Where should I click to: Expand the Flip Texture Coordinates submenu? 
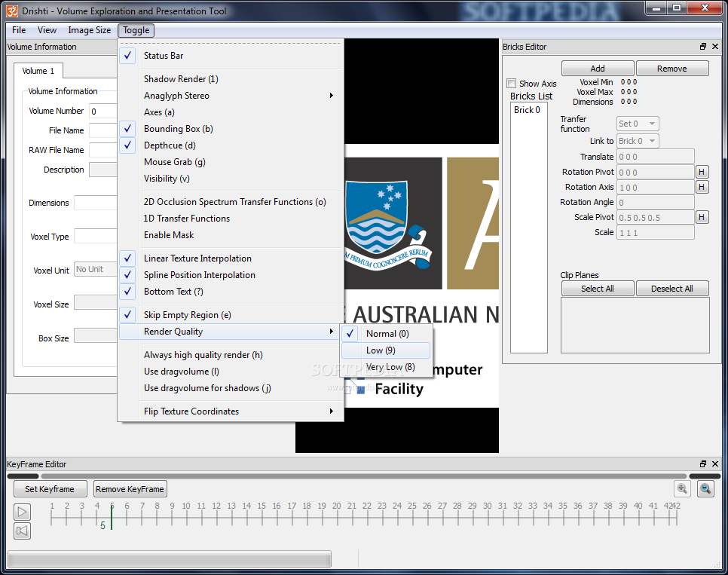(231, 411)
